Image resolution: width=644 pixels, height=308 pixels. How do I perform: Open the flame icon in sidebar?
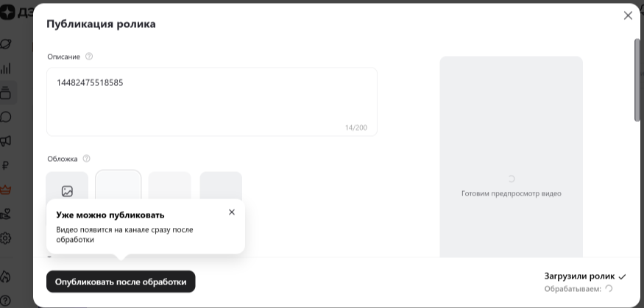coord(5,276)
